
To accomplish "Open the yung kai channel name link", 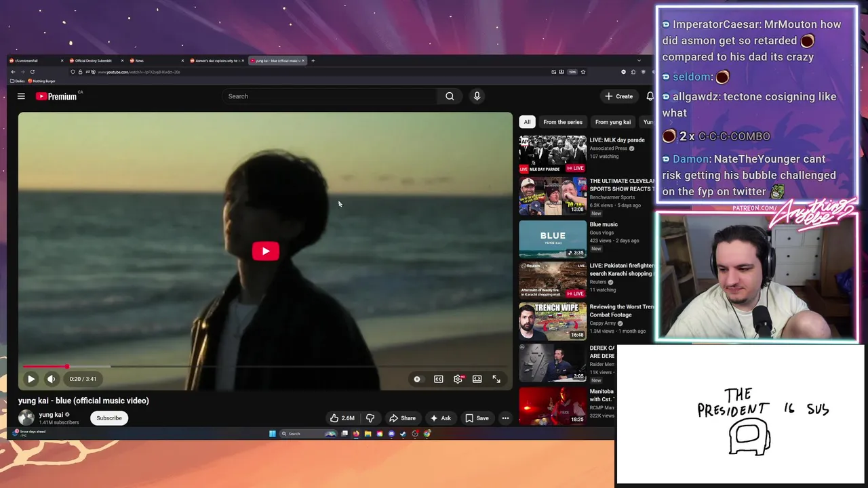I will [51, 415].
